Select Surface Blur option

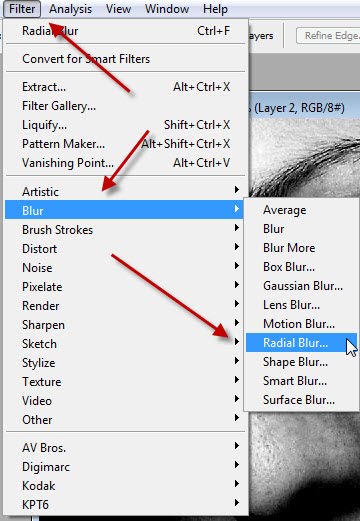point(301,400)
